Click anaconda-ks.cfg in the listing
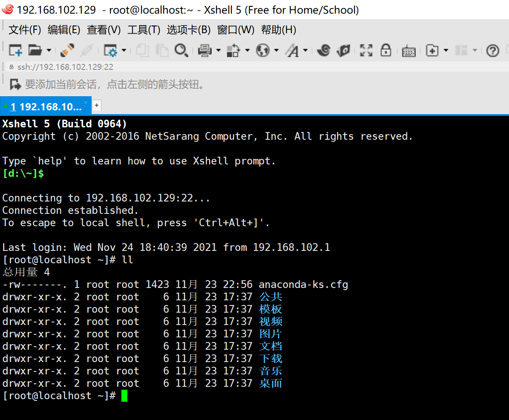Viewport: 509px width, 420px height. 303,285
